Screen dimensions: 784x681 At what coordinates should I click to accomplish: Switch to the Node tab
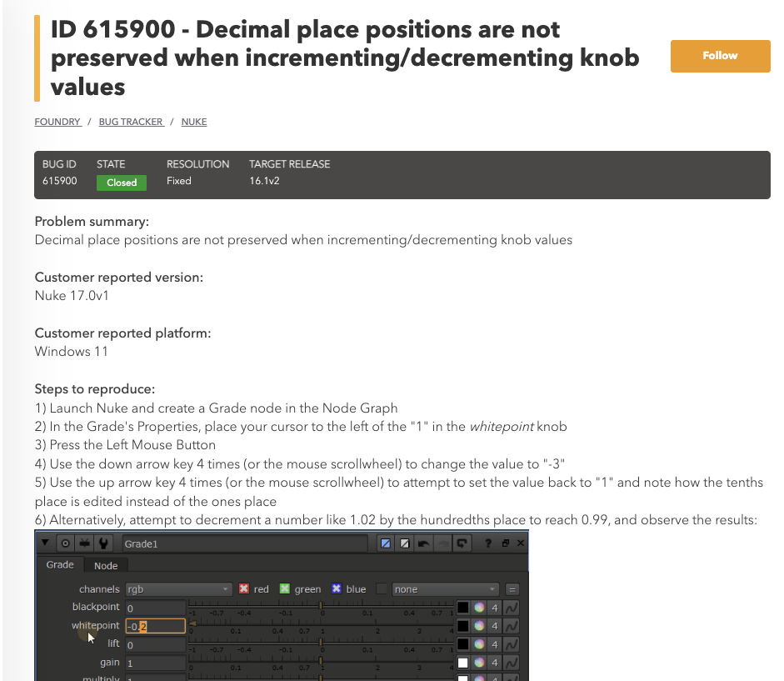tap(106, 565)
